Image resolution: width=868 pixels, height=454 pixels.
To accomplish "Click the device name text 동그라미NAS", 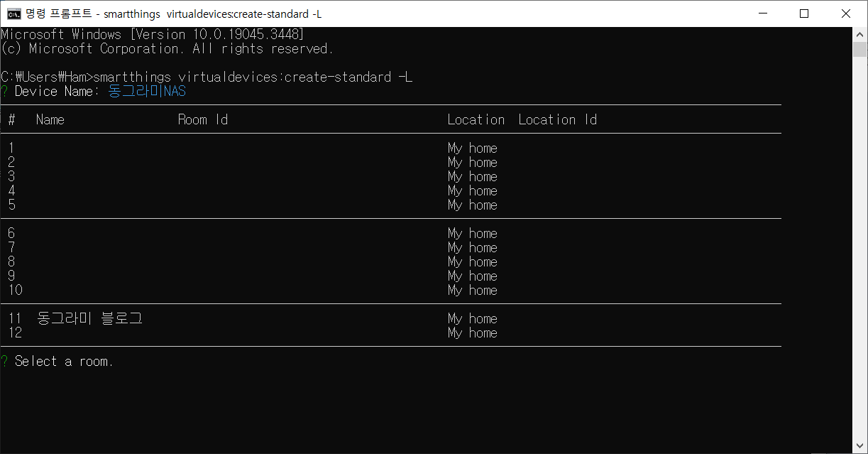I will tap(147, 92).
